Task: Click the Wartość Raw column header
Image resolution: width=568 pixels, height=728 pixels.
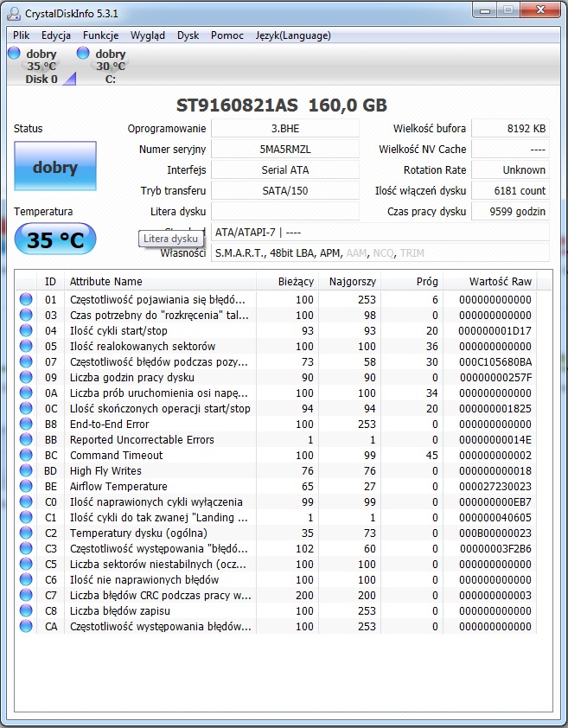Action: tap(490, 281)
